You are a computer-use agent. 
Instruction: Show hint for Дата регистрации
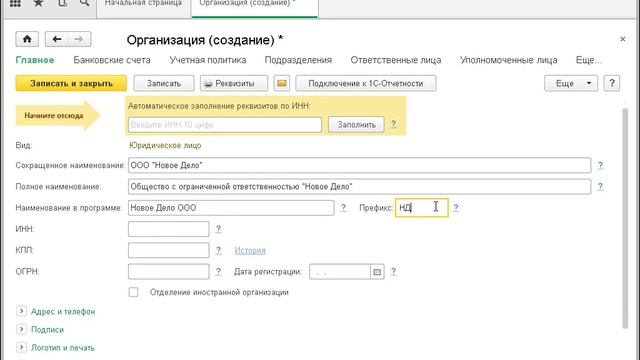pyautogui.click(x=393, y=271)
